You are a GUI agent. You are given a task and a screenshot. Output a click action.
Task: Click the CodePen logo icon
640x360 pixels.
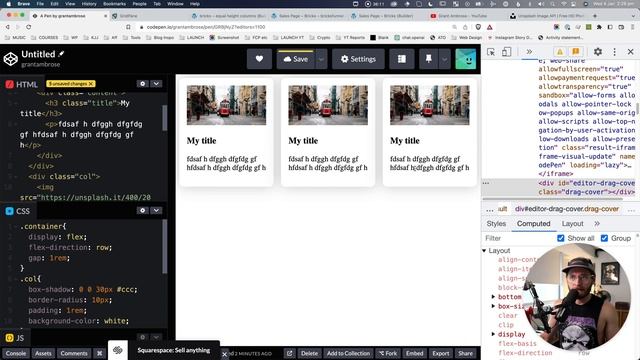tap(11, 59)
